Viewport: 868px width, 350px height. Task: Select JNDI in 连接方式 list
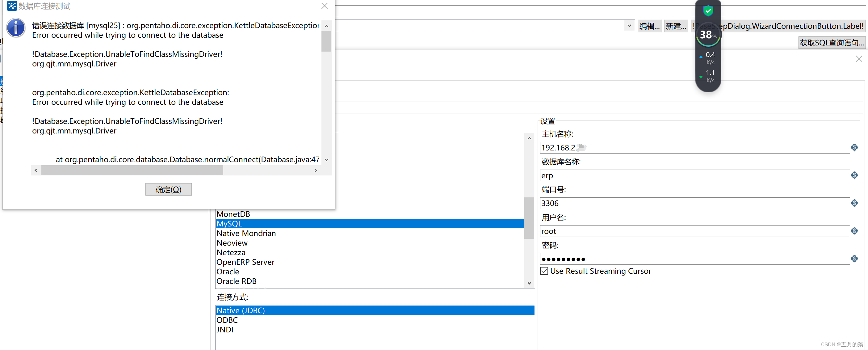pyautogui.click(x=225, y=329)
